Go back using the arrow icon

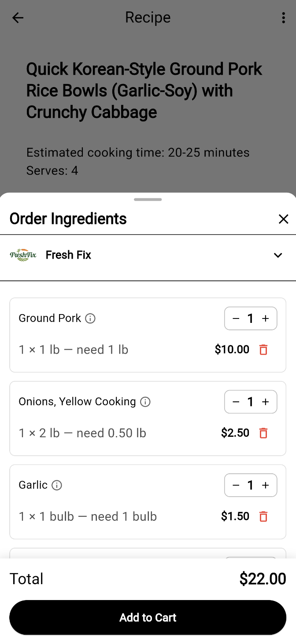click(x=18, y=18)
